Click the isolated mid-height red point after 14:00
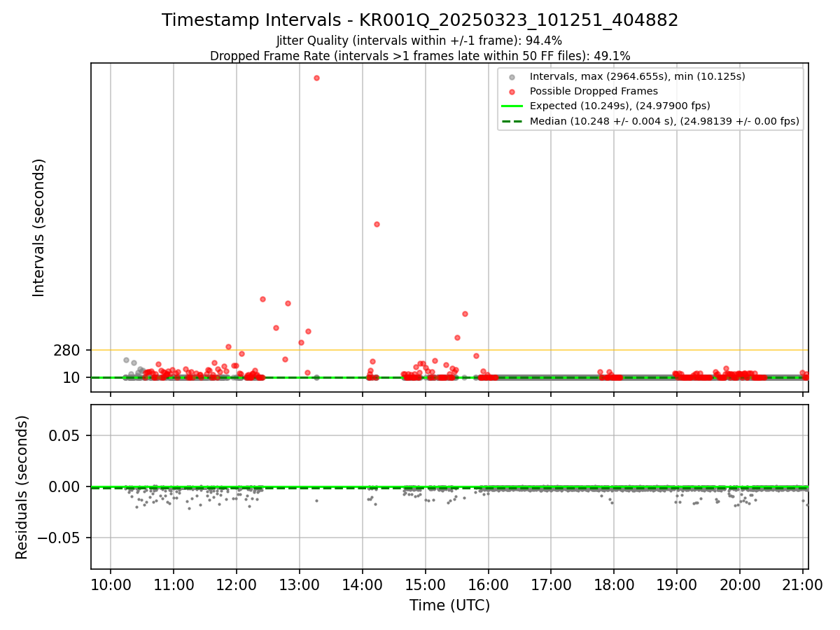Viewport: 840px width, 630px height. point(377,224)
